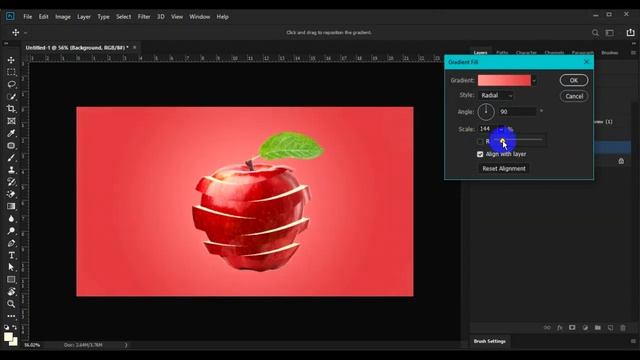Screen dimensions: 640x360
Task: Select the Frame tool
Action: click(x=11, y=121)
